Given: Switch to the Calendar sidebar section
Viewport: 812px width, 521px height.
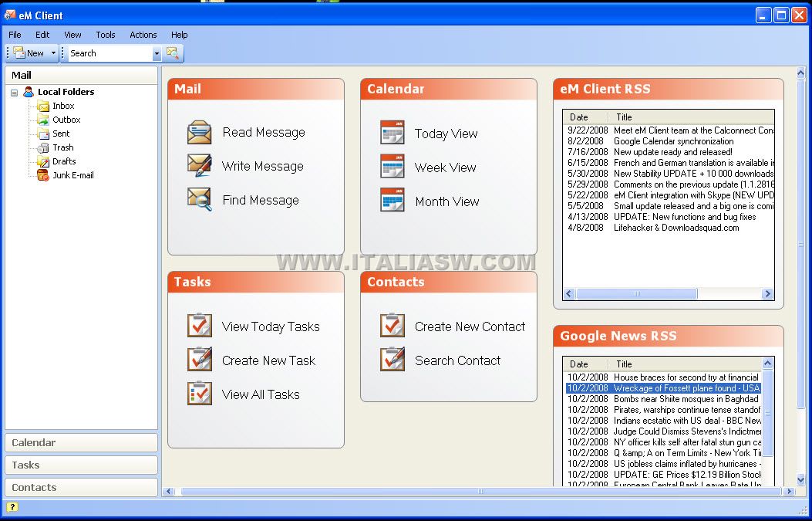Looking at the screenshot, I should (81, 443).
